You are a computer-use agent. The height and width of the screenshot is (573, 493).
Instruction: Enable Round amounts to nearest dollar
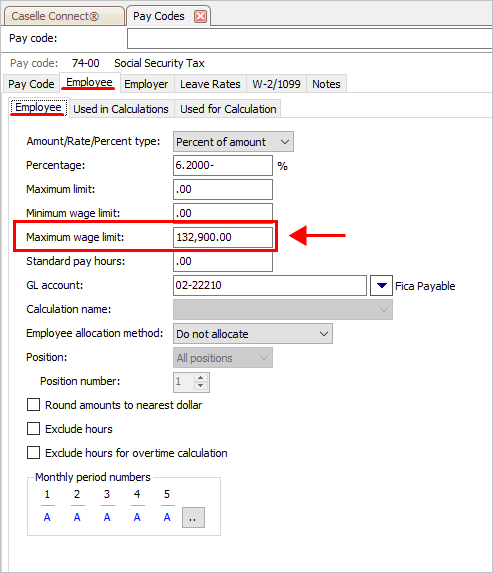point(34,405)
